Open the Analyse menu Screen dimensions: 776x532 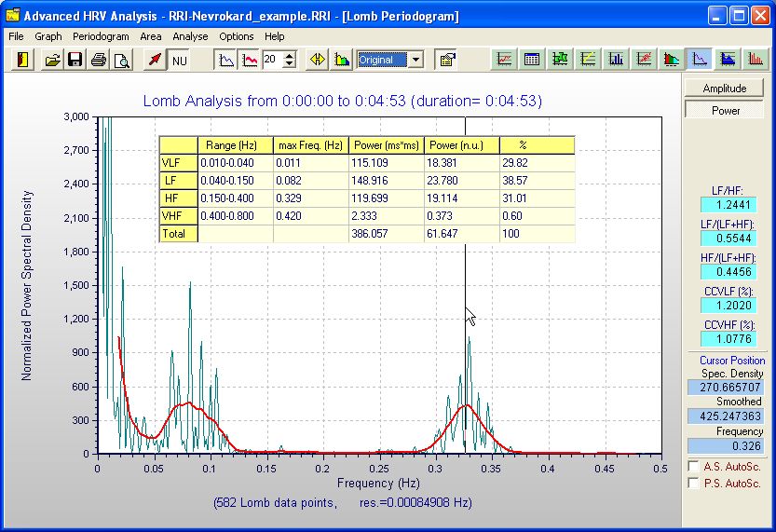tap(190, 36)
